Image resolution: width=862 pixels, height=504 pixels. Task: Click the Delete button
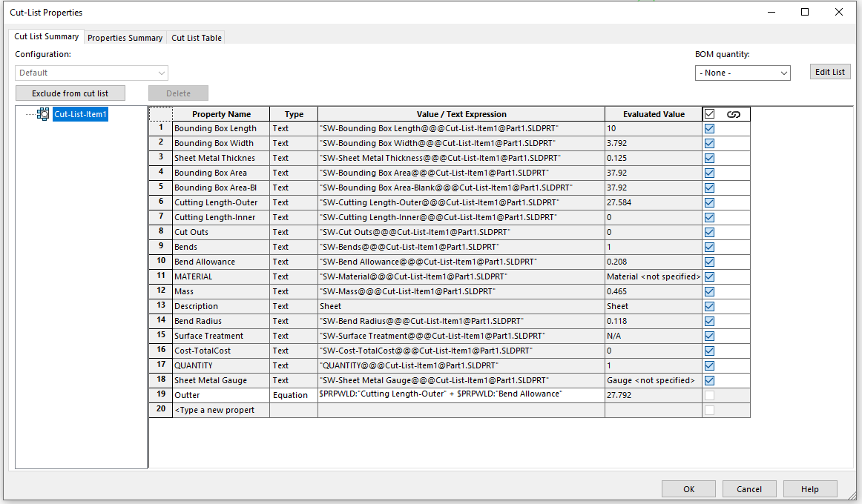(x=178, y=93)
